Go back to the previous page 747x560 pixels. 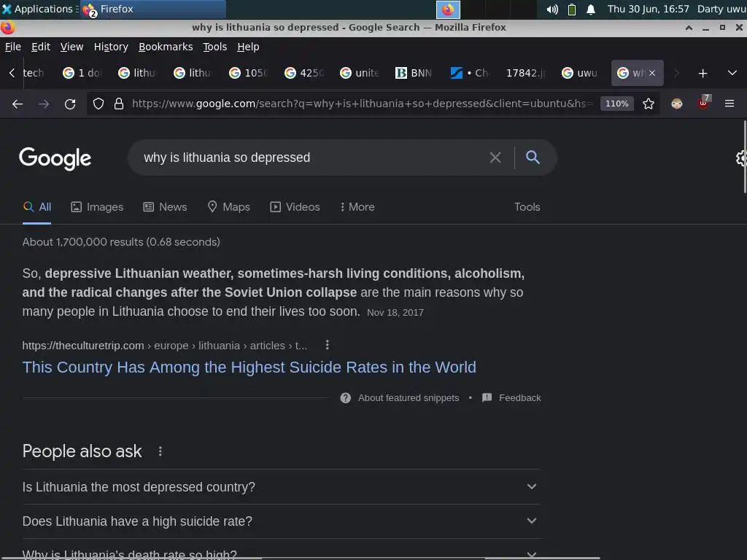tap(18, 104)
